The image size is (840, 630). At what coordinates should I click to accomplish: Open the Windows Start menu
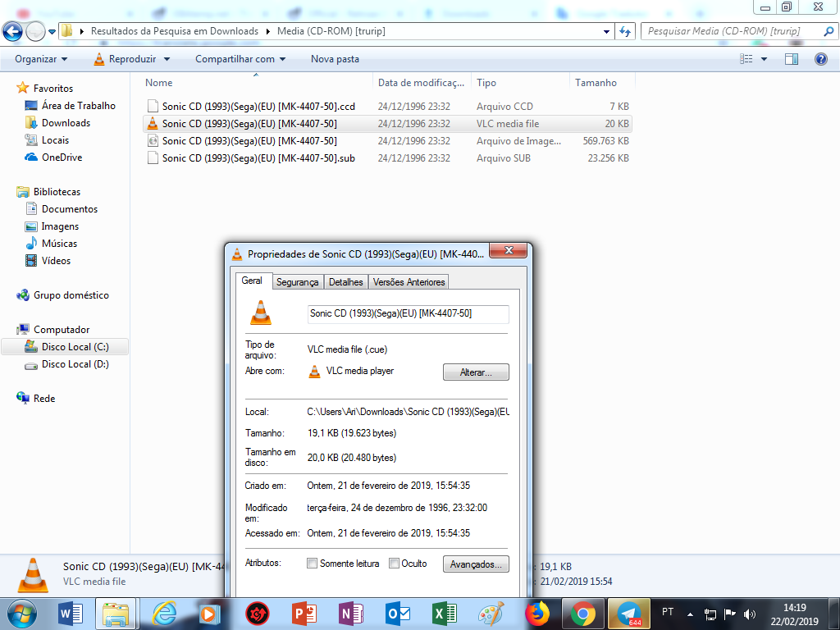tap(22, 614)
